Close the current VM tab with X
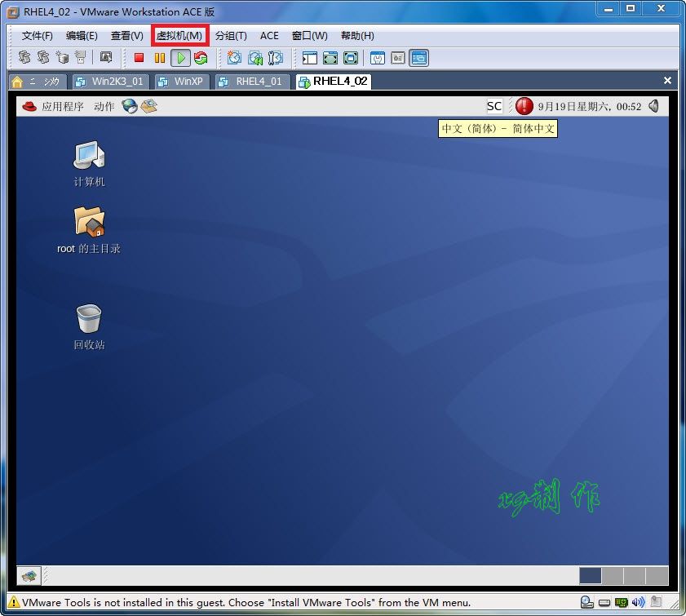Screen dimensions: 686x616 coord(667,81)
